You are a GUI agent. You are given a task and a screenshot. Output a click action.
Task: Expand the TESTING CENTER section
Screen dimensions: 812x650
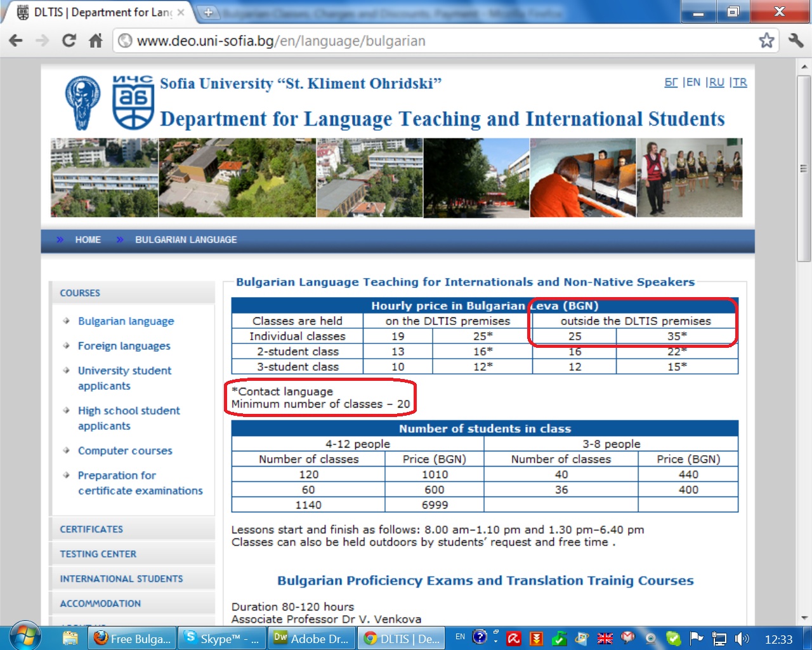click(x=98, y=554)
